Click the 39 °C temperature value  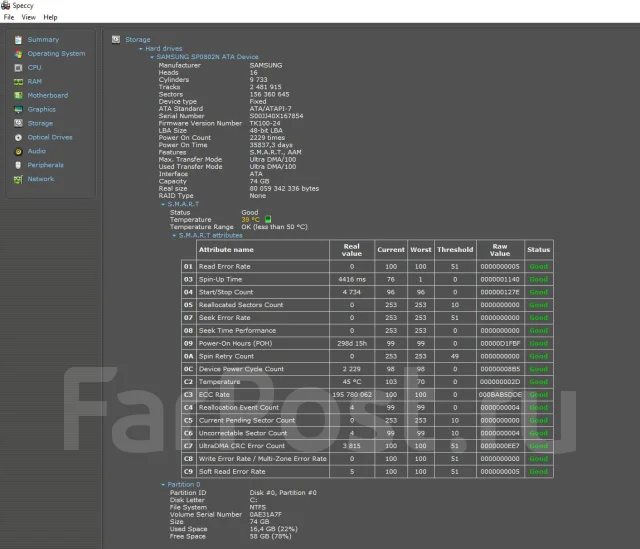(x=251, y=220)
